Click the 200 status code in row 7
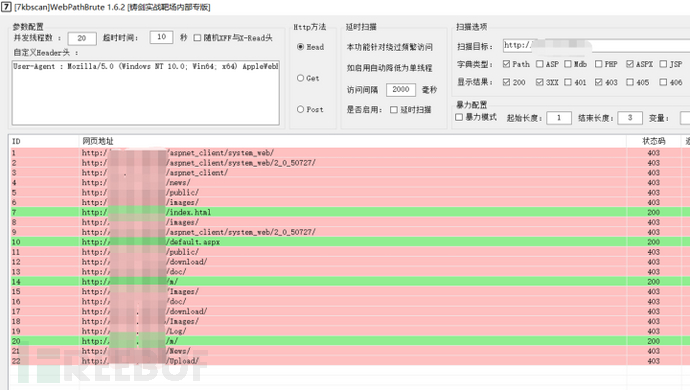The width and height of the screenshot is (690, 390). [653, 212]
